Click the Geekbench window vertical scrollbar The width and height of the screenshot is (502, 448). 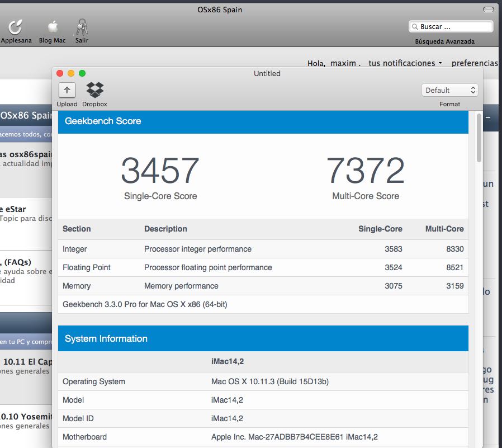479,138
